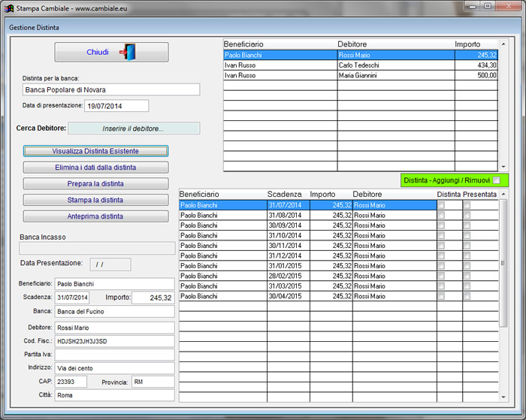Viewport: 526px width, 420px height.
Task: Check Presentata box for 30/11/2014 row
Action: (467, 246)
